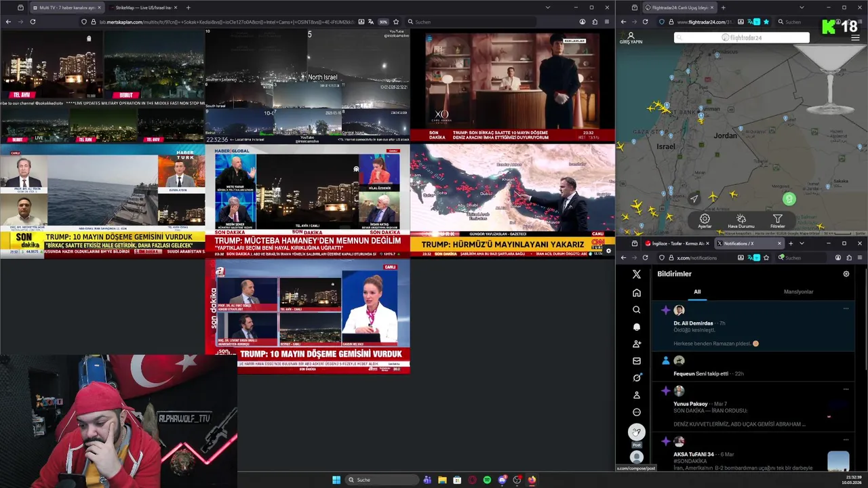Open Yunus Paksoy's profile name
868x488 pixels.
(x=690, y=404)
